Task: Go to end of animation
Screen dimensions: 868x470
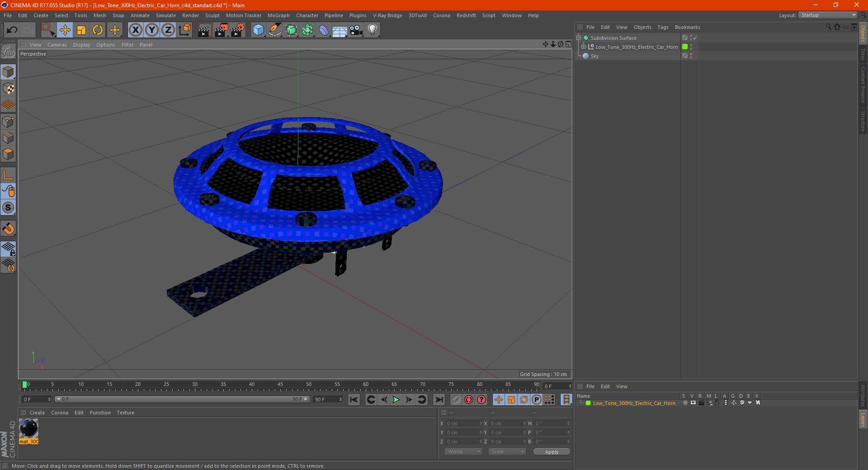Action: 439,399
